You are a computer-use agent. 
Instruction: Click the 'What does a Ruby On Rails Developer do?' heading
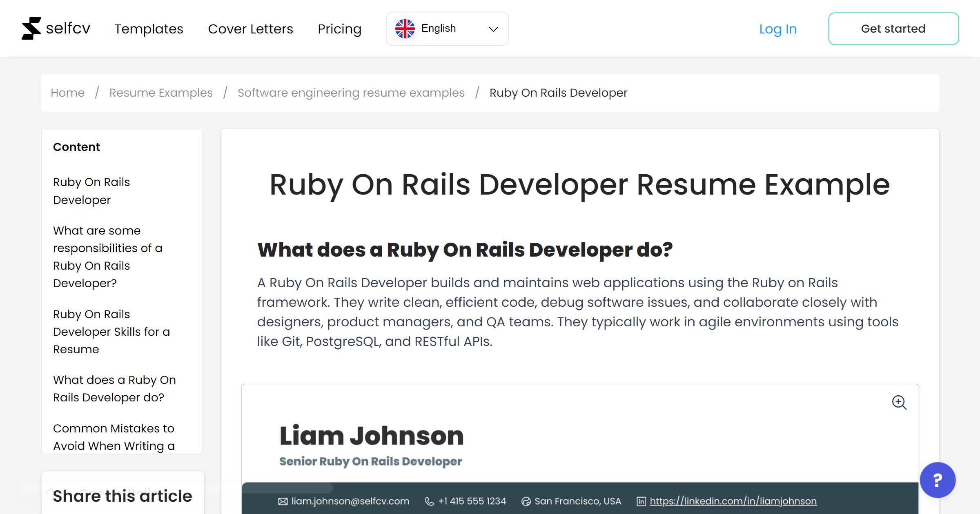pyautogui.click(x=465, y=250)
